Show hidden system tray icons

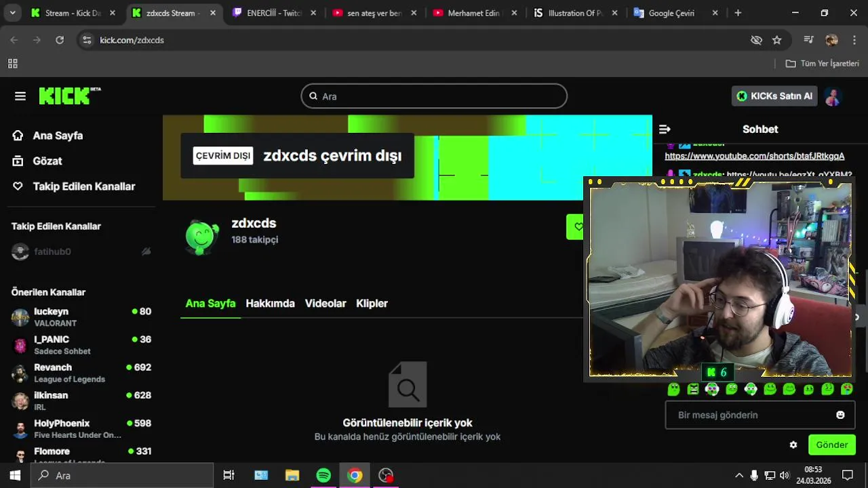click(x=739, y=475)
